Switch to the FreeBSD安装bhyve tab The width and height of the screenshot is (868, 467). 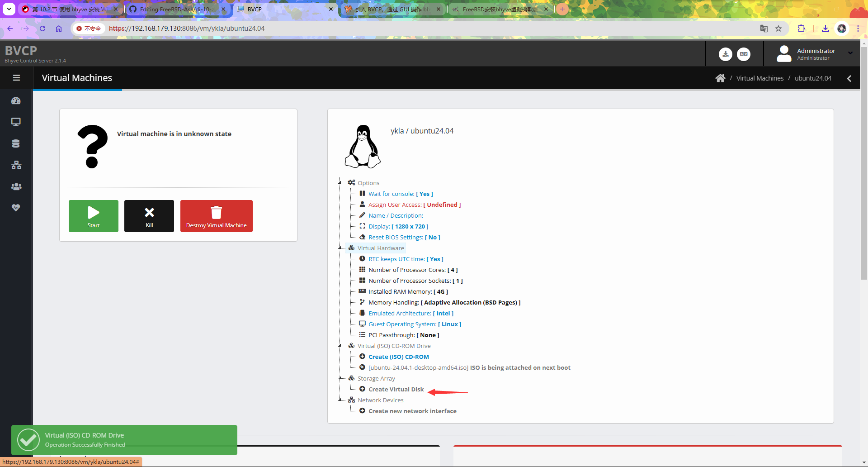coord(500,9)
